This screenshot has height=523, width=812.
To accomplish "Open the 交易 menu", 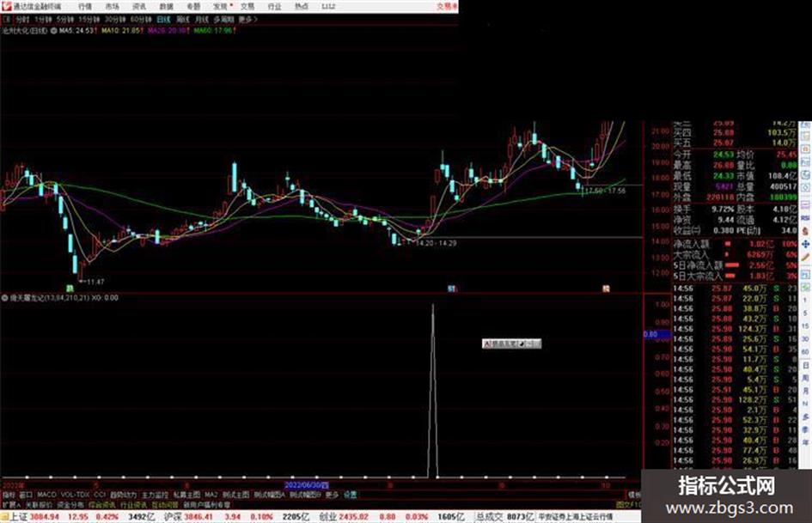I will click(x=247, y=6).
